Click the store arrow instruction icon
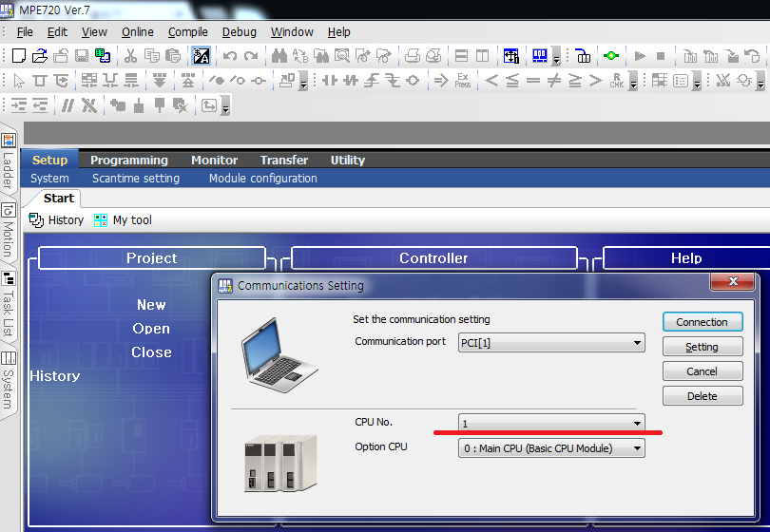770x532 pixels. tap(441, 81)
